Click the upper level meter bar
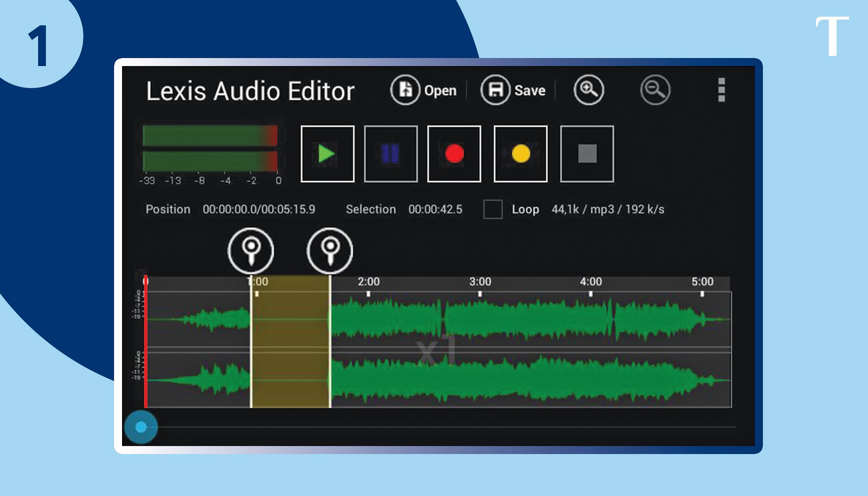Image resolution: width=868 pixels, height=496 pixels. point(210,136)
